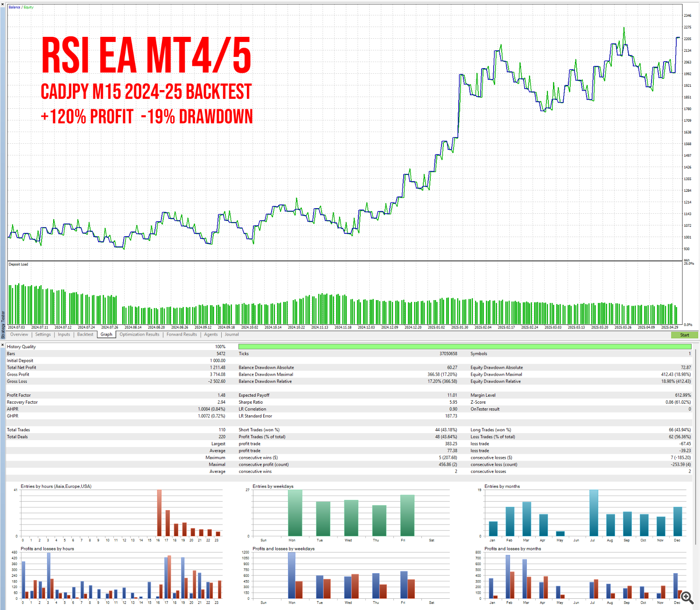Click the Entries by months chart title

pos(502,486)
